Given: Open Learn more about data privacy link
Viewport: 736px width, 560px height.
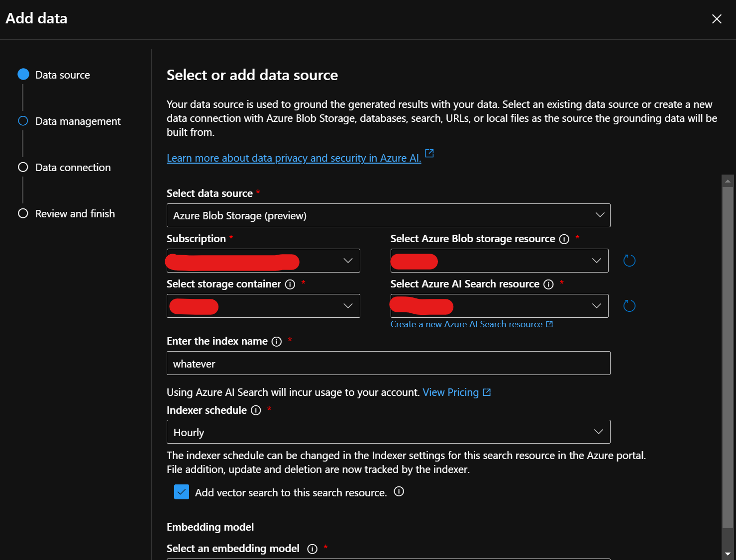Looking at the screenshot, I should tap(294, 158).
